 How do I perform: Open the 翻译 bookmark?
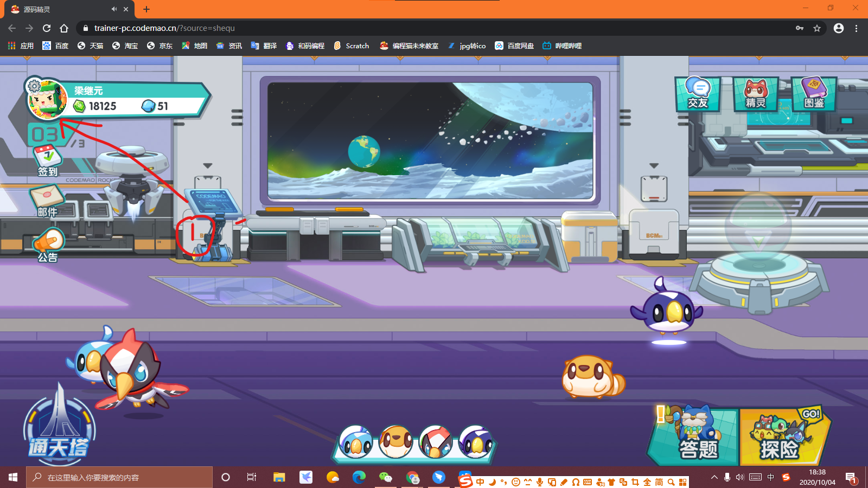pyautogui.click(x=264, y=46)
